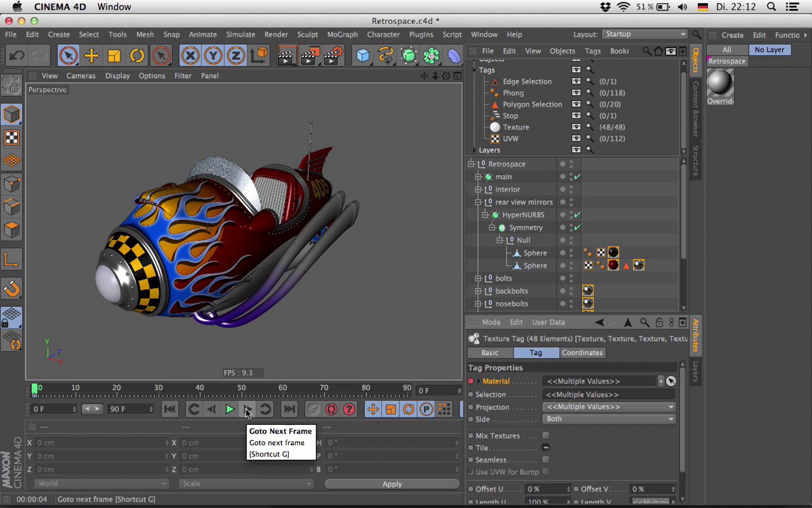812x508 pixels.
Task: Click the Play Forwards button
Action: pos(230,409)
